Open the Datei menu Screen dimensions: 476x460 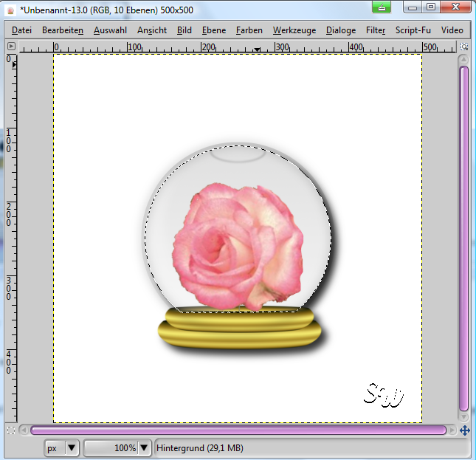coord(21,30)
